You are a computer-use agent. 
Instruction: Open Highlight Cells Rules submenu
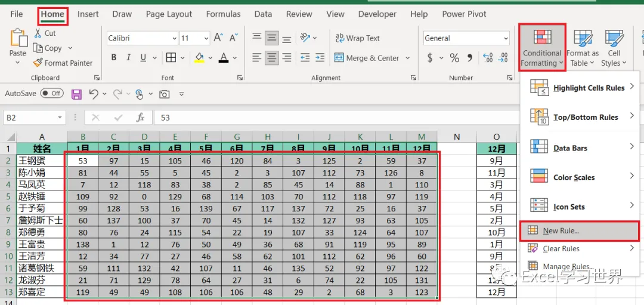pyautogui.click(x=580, y=88)
